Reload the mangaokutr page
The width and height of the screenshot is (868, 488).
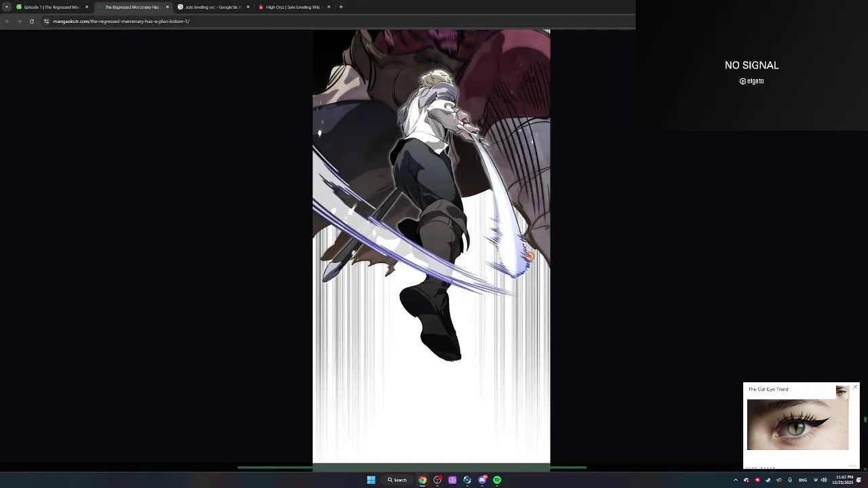tap(31, 21)
